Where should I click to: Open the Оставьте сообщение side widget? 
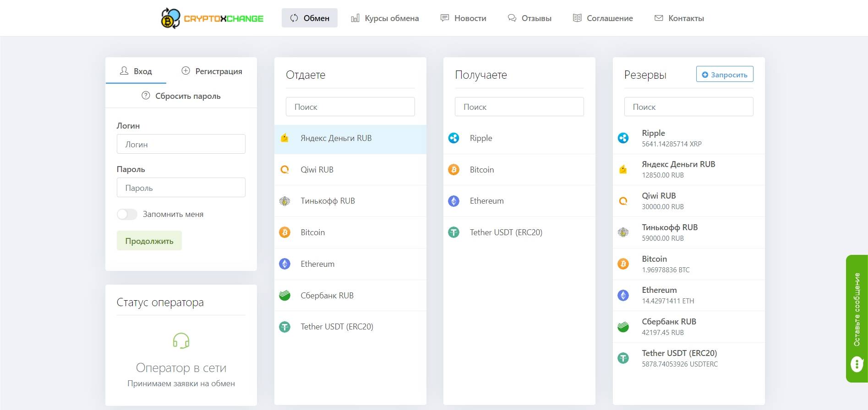[x=857, y=318]
